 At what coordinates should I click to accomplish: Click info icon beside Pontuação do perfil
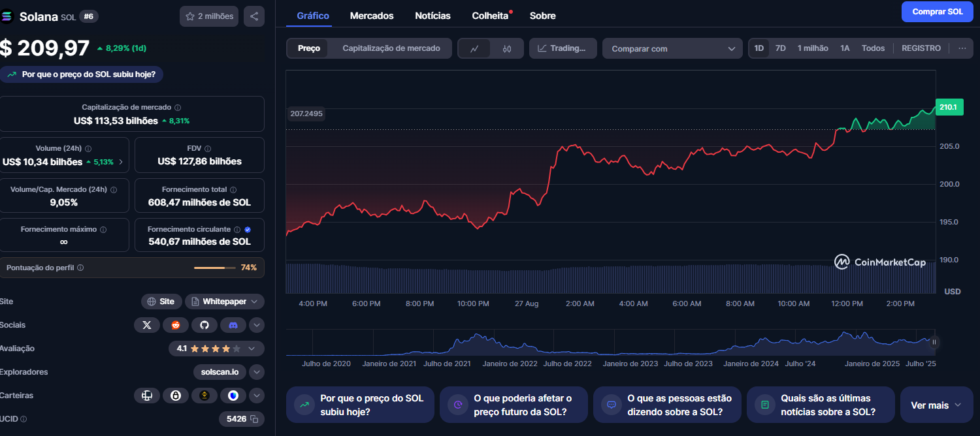(x=80, y=268)
